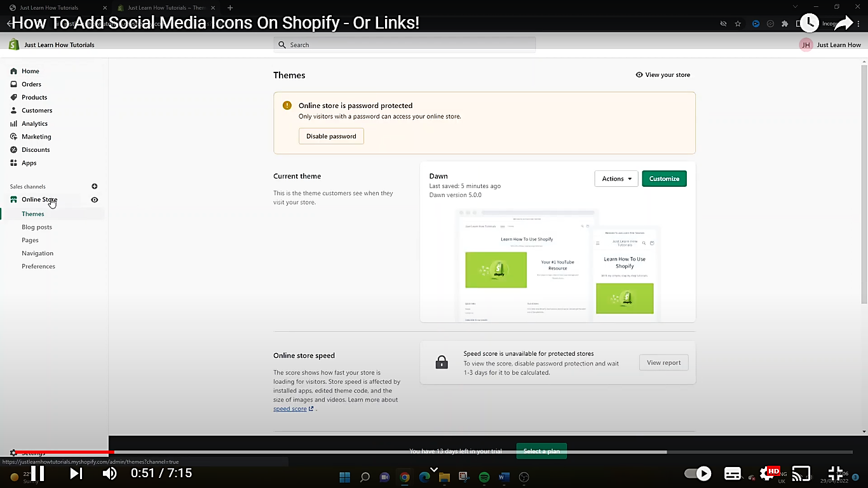Open the Chrome three-dot menu
The width and height of the screenshot is (868, 488).
[x=858, y=24]
